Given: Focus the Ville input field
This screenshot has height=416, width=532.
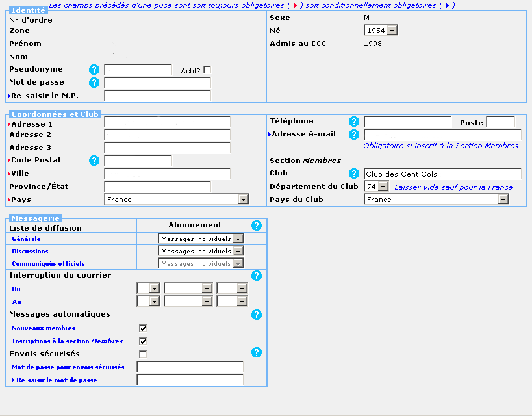Looking at the screenshot, I should [x=167, y=174].
